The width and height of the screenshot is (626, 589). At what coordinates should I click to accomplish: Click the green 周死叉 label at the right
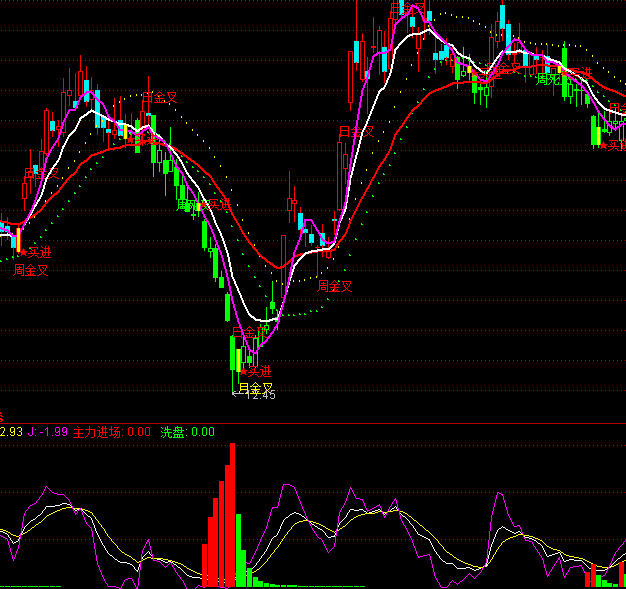click(x=552, y=79)
